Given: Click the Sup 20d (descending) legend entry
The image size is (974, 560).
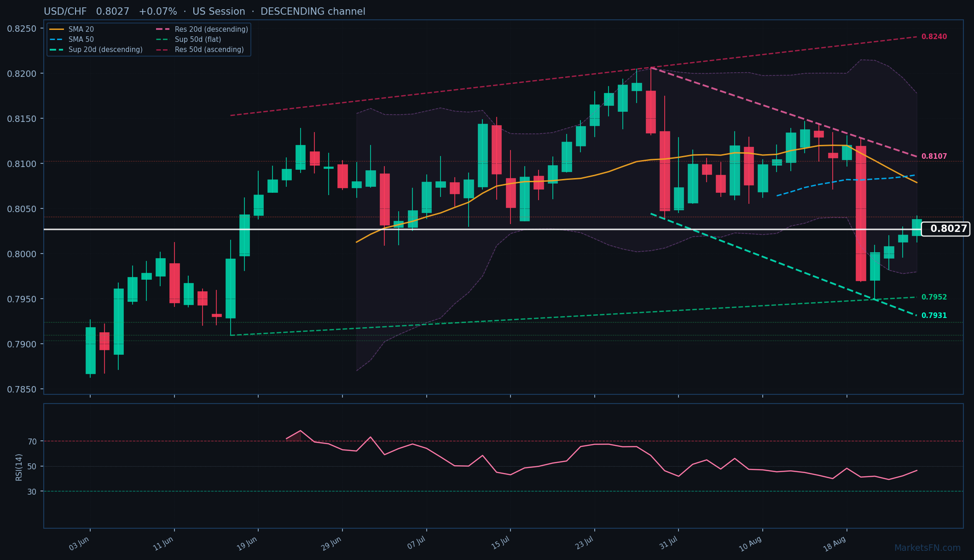Looking at the screenshot, I should coord(96,49).
